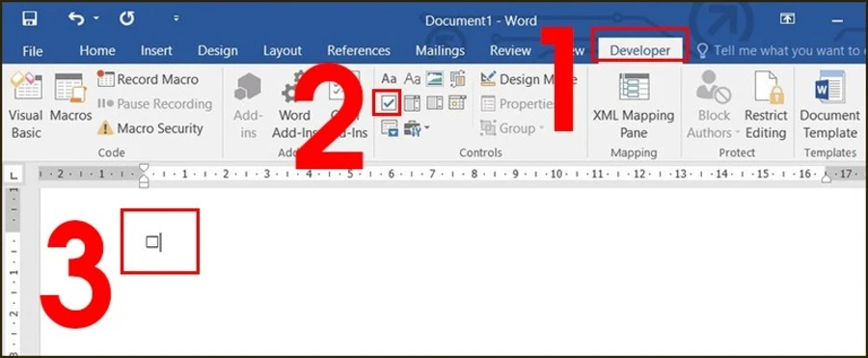Insert a Repeating Section content control
Viewport: 868px width, 358px height.
[390, 128]
